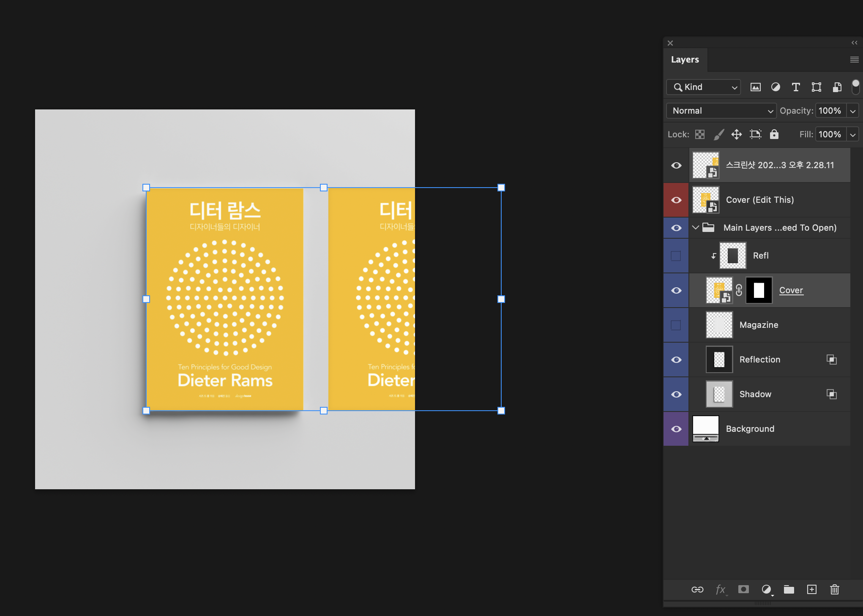Click the Cover layer mask thumbnail
863x616 pixels.
point(759,290)
